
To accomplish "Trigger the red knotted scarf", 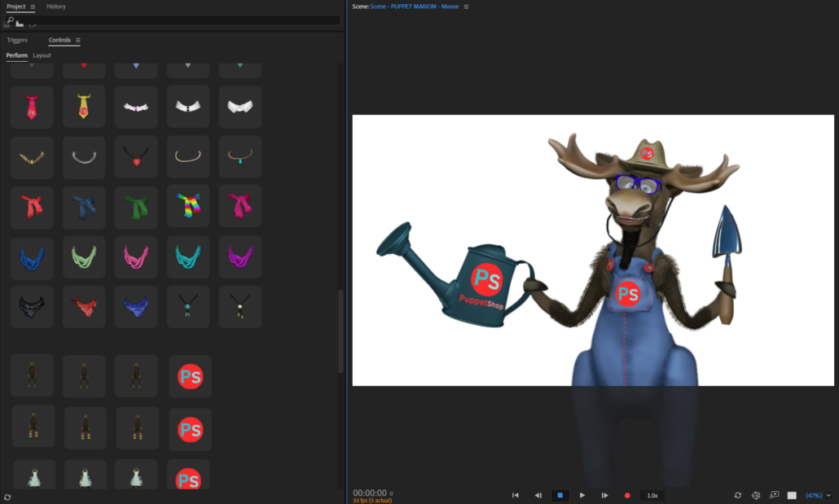I will point(32,207).
